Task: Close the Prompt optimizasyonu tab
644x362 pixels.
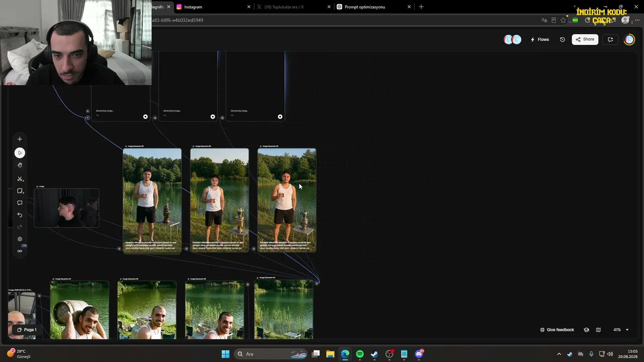Action: [409, 7]
